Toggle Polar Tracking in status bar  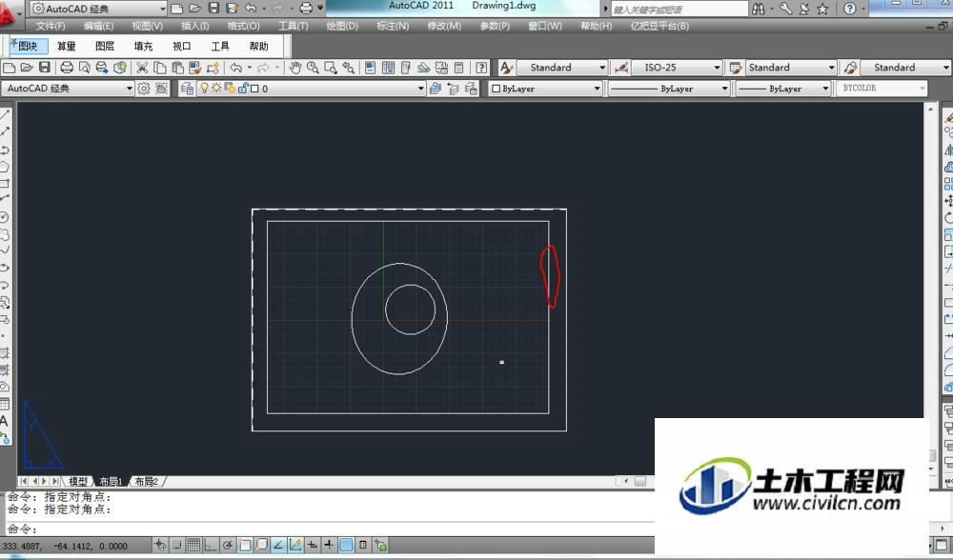[x=228, y=545]
